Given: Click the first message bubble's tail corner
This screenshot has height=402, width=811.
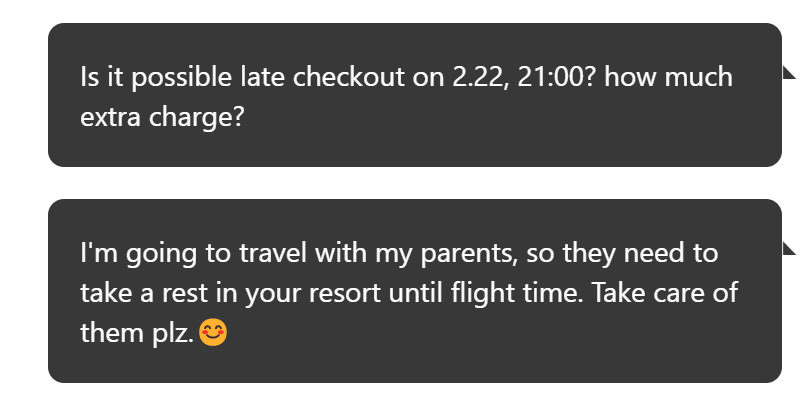Looking at the screenshot, I should (788, 72).
